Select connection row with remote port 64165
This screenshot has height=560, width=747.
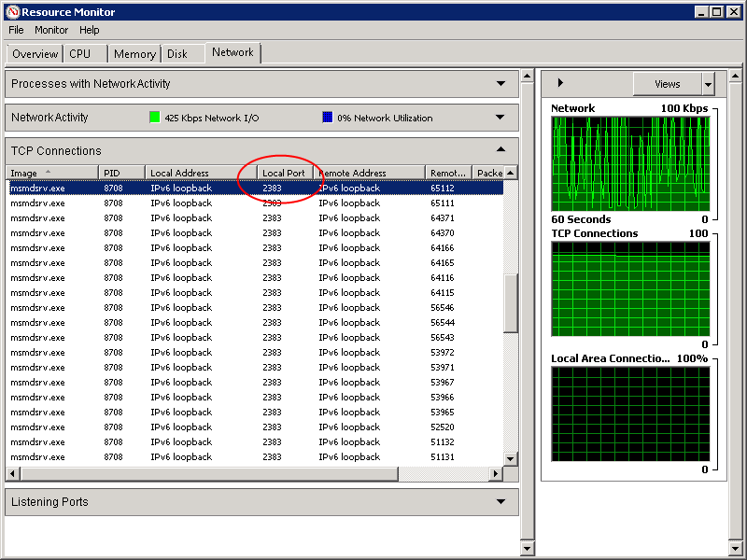point(256,263)
